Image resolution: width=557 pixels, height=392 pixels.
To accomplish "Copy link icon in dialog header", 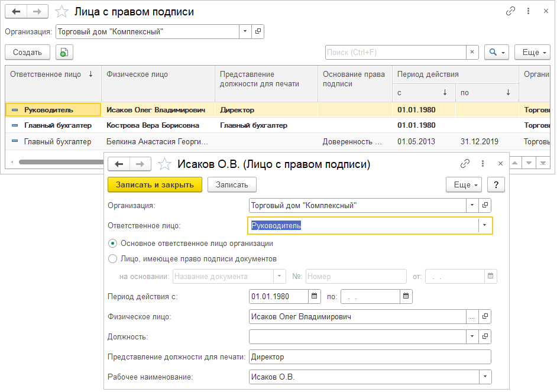I will click(x=465, y=164).
